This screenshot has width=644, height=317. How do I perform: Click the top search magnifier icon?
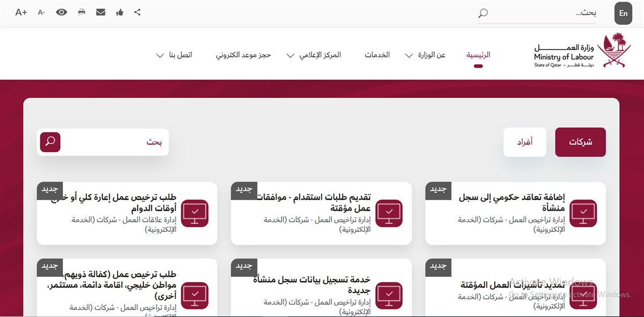(483, 13)
